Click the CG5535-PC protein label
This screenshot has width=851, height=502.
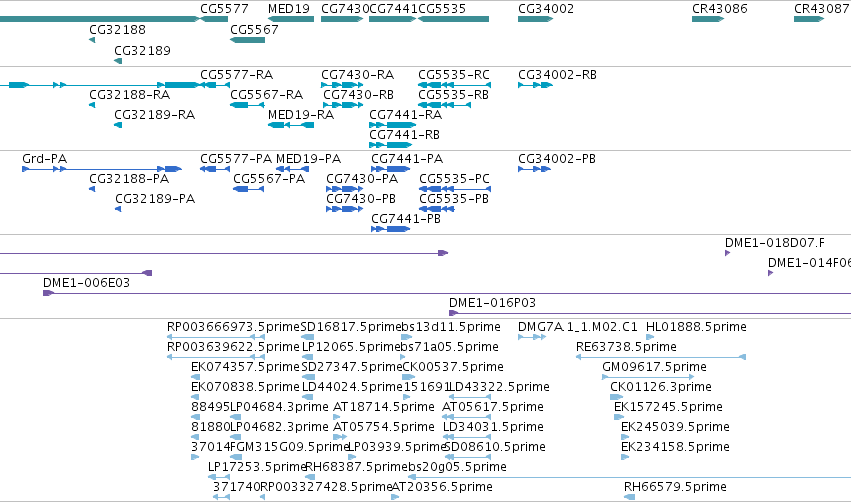(454, 179)
